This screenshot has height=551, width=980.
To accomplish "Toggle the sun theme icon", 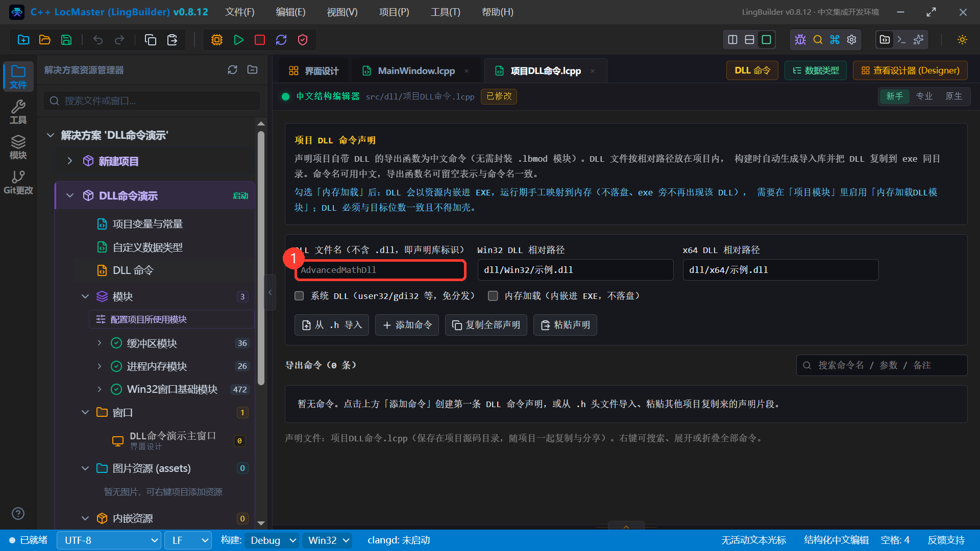I will (962, 40).
